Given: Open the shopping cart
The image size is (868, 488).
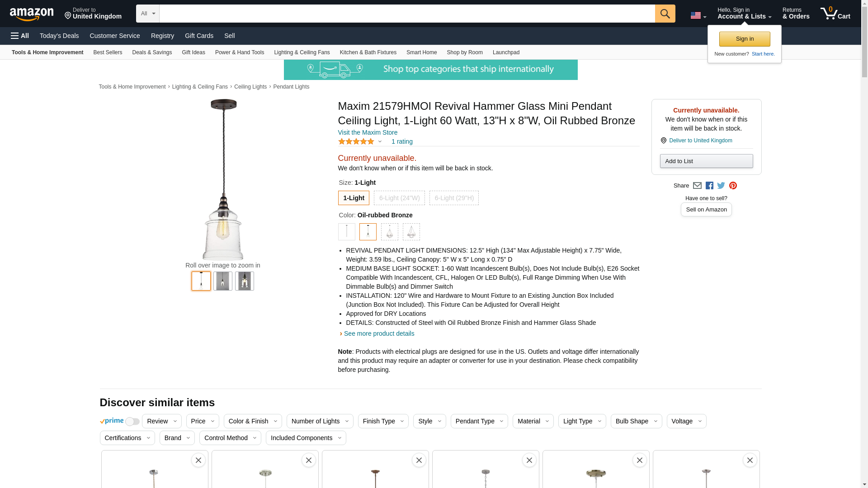Looking at the screenshot, I should pos(835,14).
